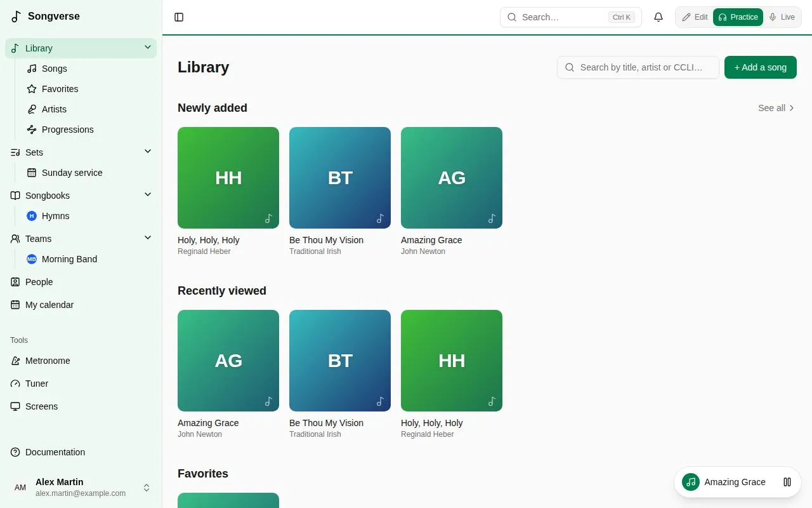The image size is (812, 508).
Task: Open the People page
Action: click(x=81, y=282)
